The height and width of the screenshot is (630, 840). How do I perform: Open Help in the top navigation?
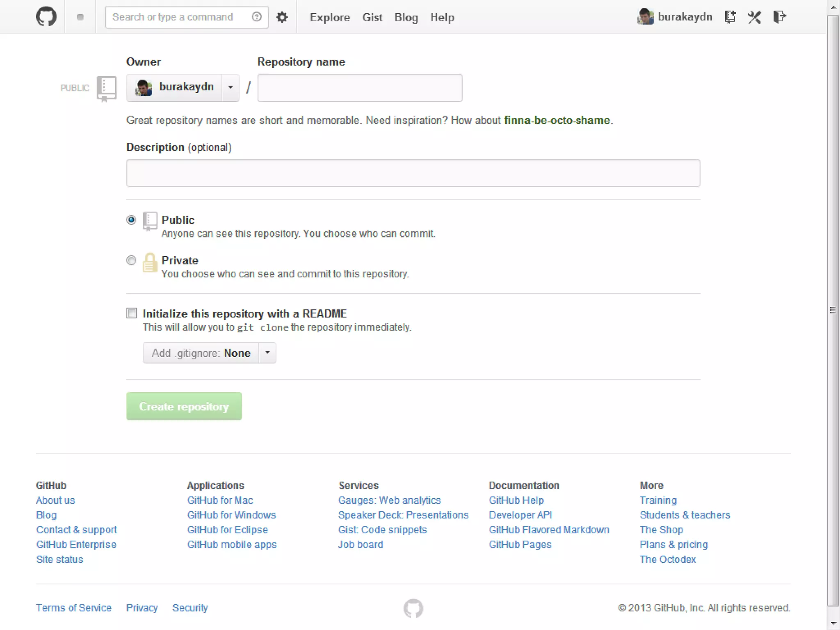[442, 17]
